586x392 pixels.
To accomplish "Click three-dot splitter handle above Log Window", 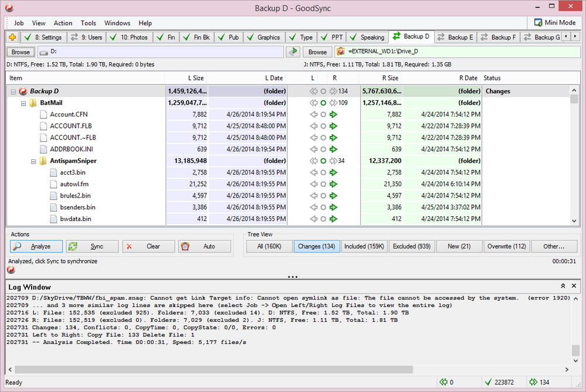I will [x=292, y=277].
